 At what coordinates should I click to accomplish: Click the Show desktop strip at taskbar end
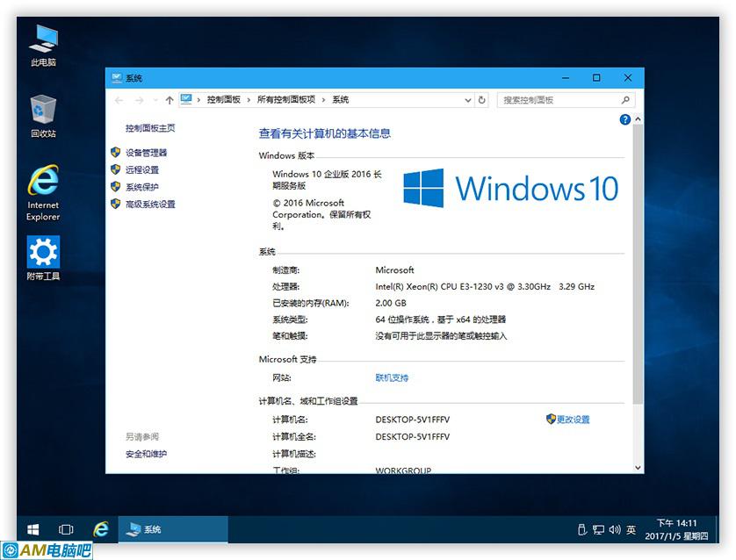point(717,530)
